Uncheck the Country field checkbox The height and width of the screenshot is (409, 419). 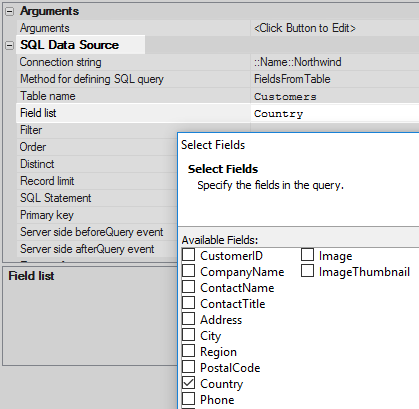(x=189, y=383)
